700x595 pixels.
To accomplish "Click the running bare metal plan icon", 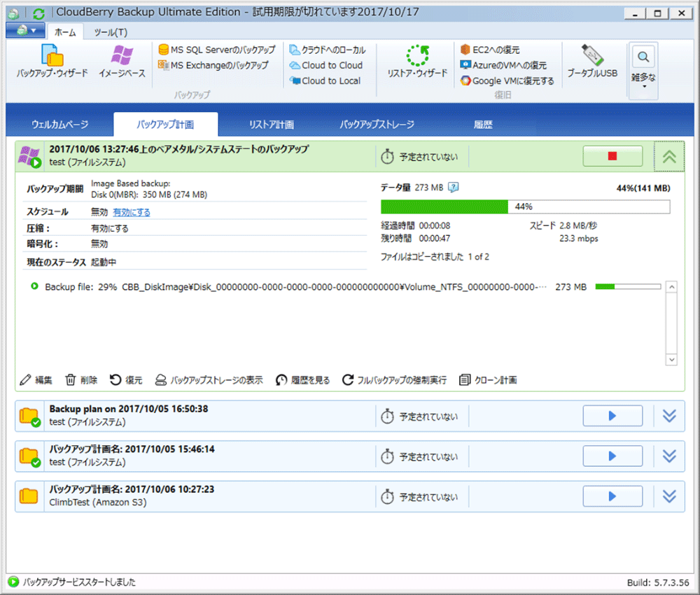I will coord(29,157).
